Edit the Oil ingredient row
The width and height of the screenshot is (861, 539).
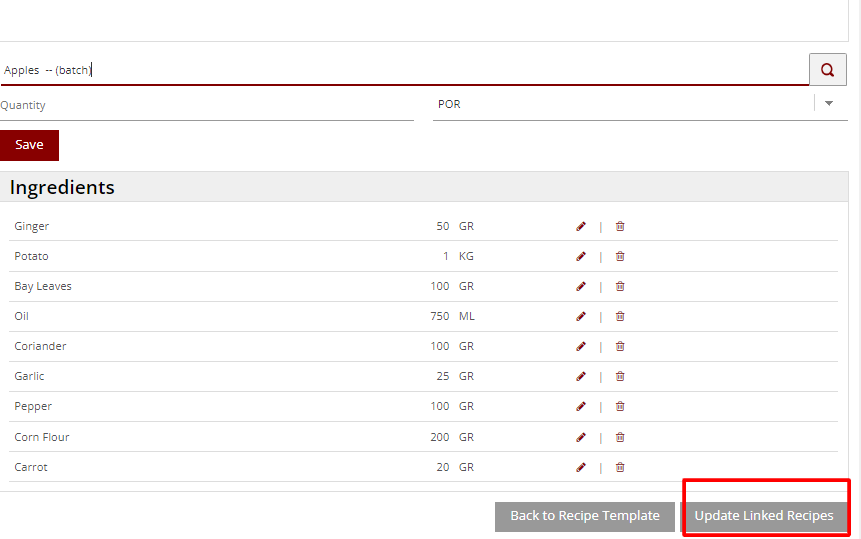pyautogui.click(x=581, y=316)
